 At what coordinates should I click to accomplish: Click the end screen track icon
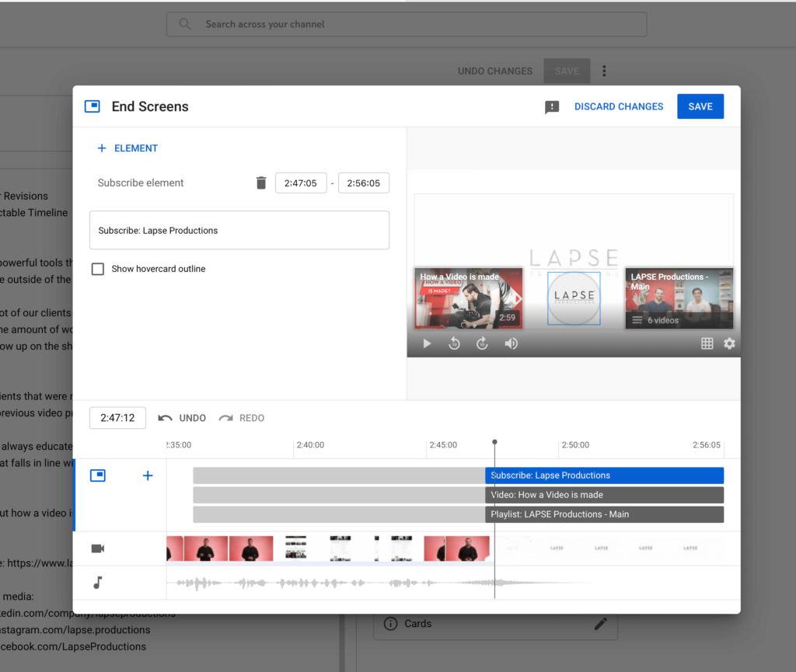coord(98,475)
